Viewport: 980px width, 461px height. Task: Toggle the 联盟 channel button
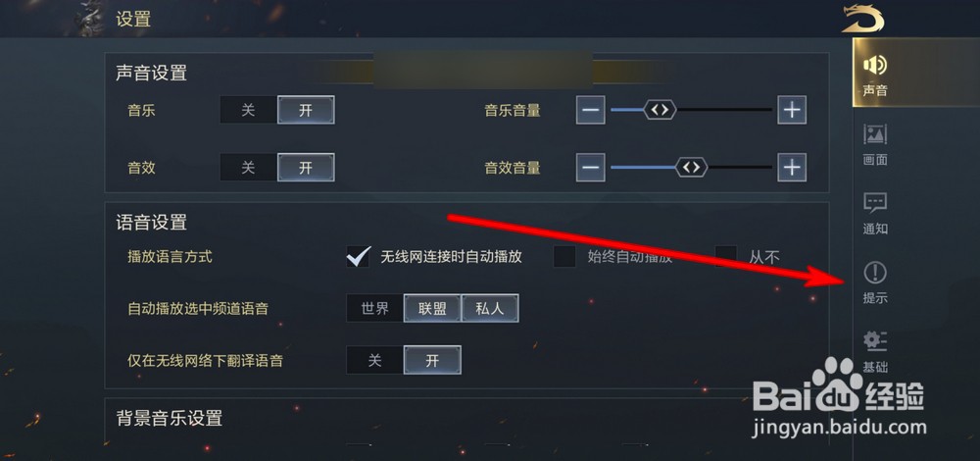(x=432, y=308)
